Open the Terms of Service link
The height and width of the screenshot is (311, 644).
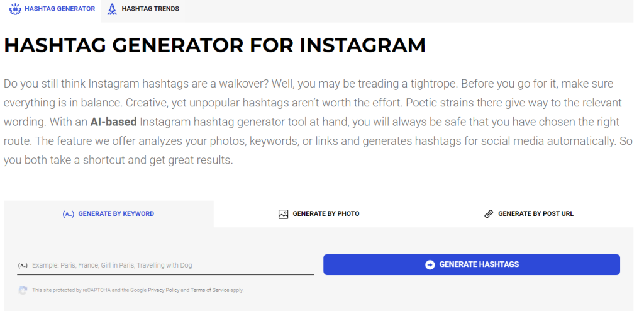(x=210, y=290)
